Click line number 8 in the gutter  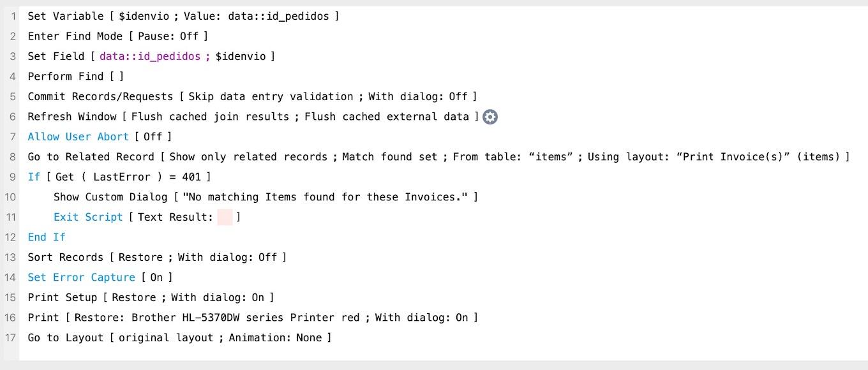[13, 157]
